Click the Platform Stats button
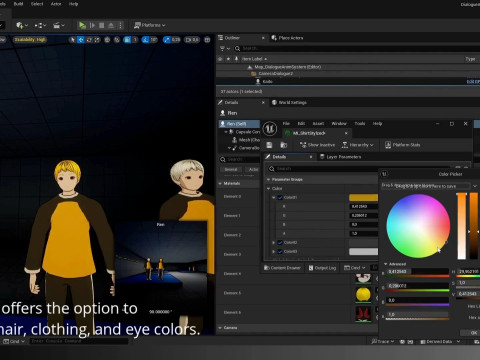 tap(403, 145)
